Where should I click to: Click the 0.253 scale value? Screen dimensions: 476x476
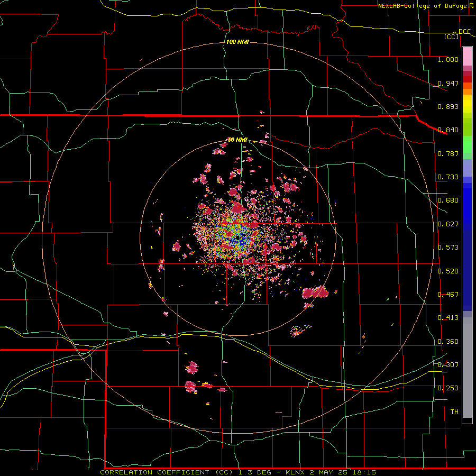tap(448, 388)
